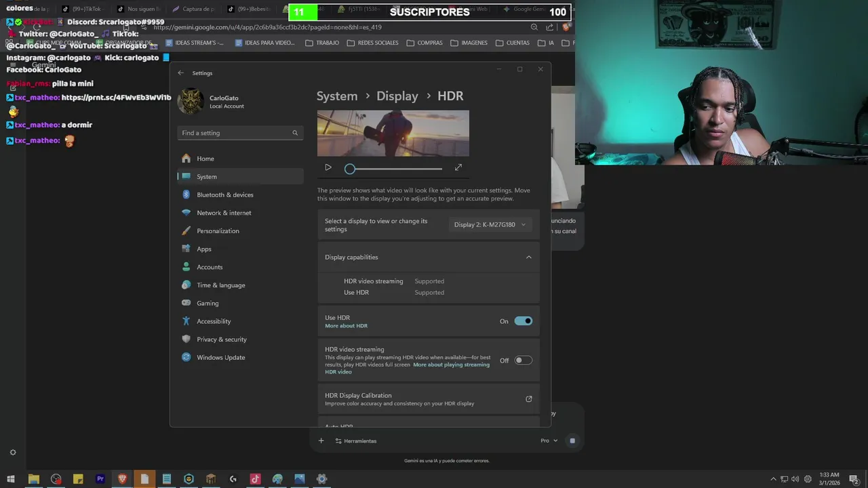Open More about playing streaming HDR video link
The width and height of the screenshot is (868, 488).
click(x=407, y=368)
